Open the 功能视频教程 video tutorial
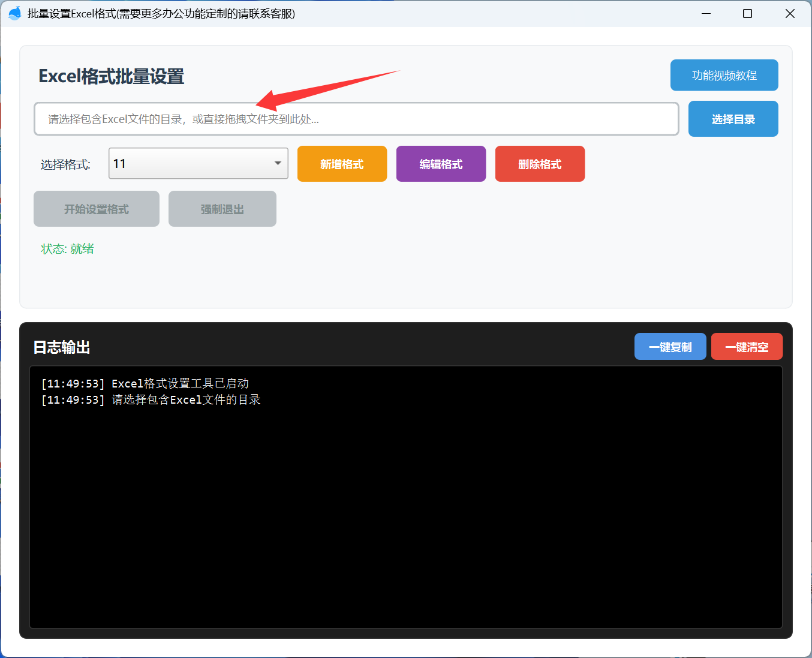Image resolution: width=812 pixels, height=658 pixels. click(724, 75)
